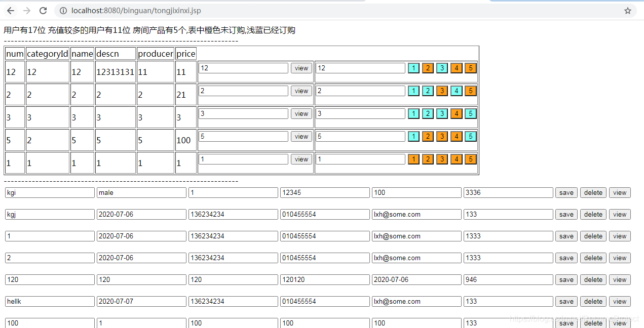View the kgi user row
644x328 pixels.
coord(620,193)
